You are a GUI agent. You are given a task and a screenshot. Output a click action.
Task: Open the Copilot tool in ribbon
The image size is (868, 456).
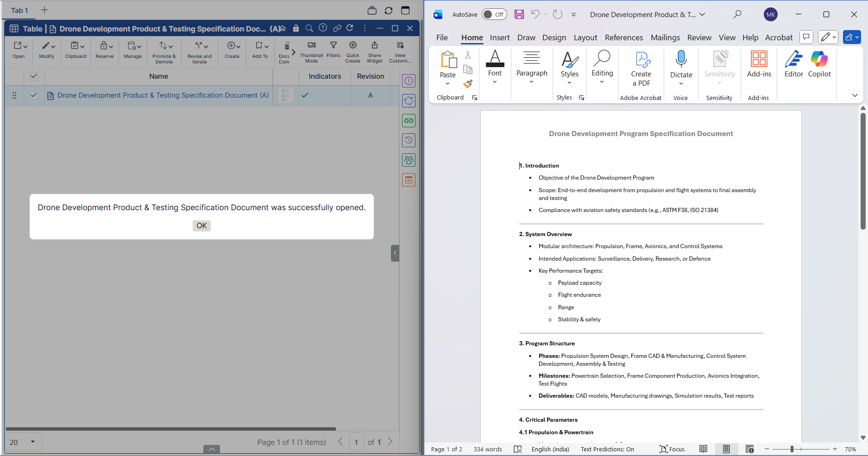(819, 64)
